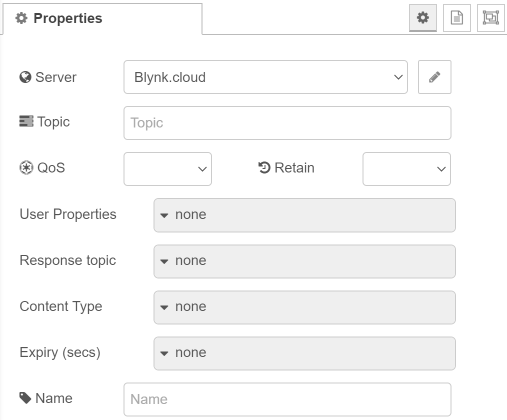Open node settings gear icon at top right
Screen dimensions: 507x420
[423, 18]
